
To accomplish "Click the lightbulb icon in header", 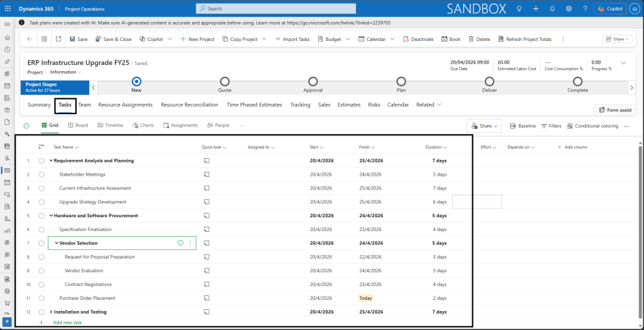I will (x=519, y=9).
